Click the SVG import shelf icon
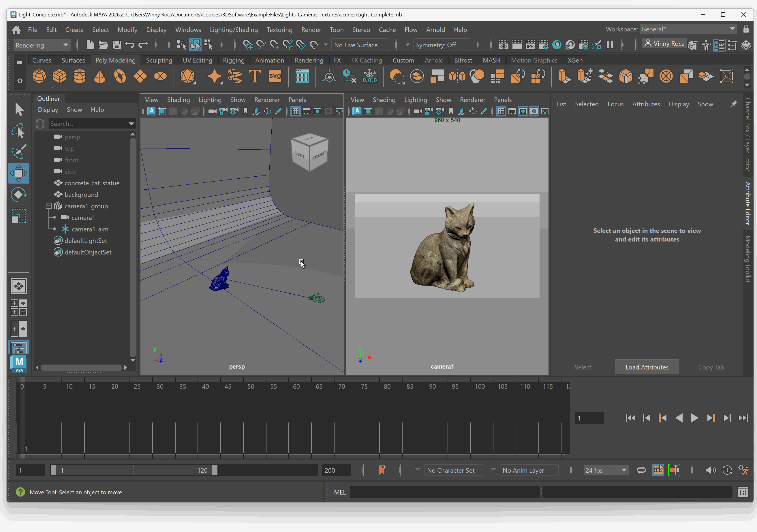 (275, 76)
